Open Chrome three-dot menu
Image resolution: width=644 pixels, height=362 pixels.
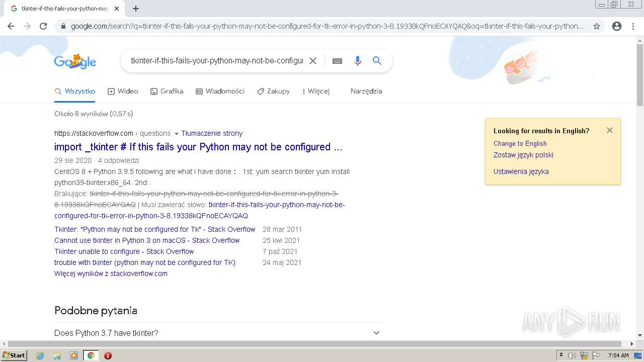(x=633, y=26)
